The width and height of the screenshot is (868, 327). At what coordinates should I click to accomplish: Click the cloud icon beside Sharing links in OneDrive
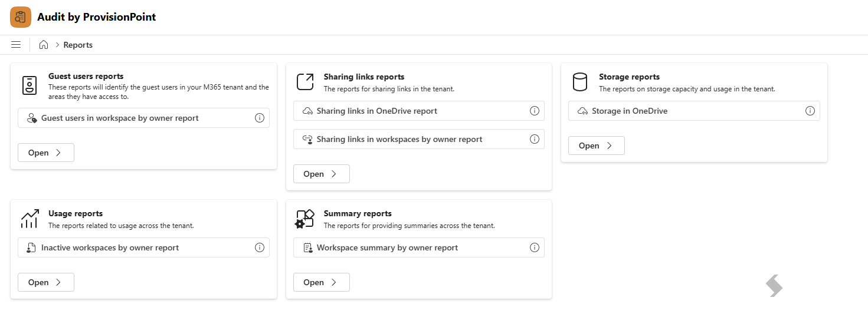307,111
